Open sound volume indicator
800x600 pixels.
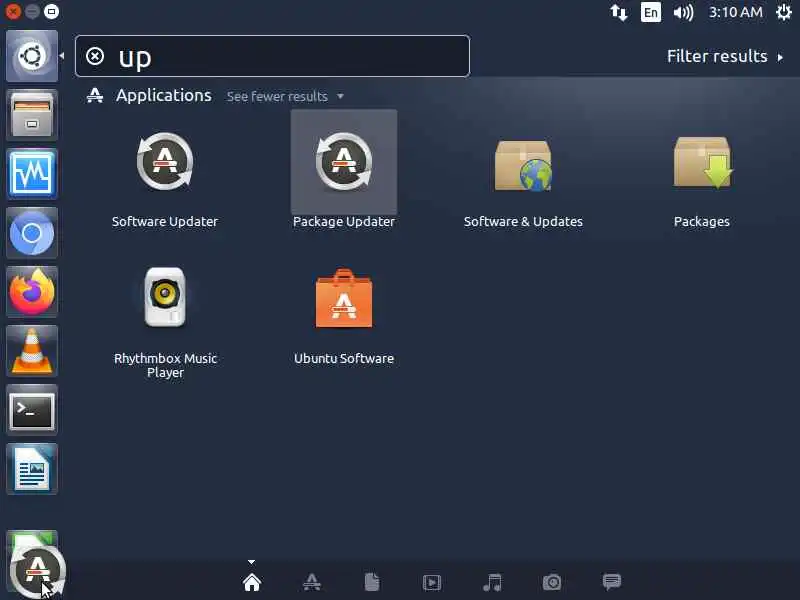[683, 12]
